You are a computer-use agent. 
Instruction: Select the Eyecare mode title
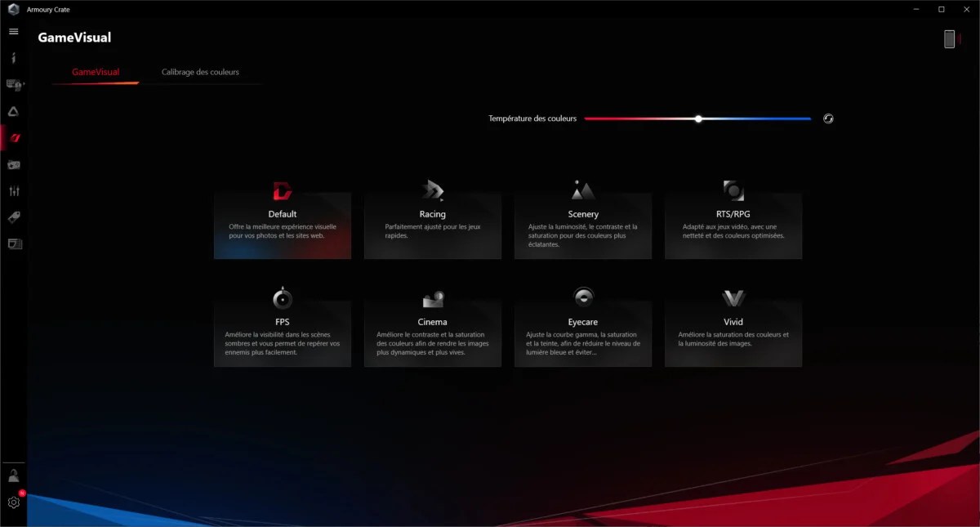coord(583,322)
